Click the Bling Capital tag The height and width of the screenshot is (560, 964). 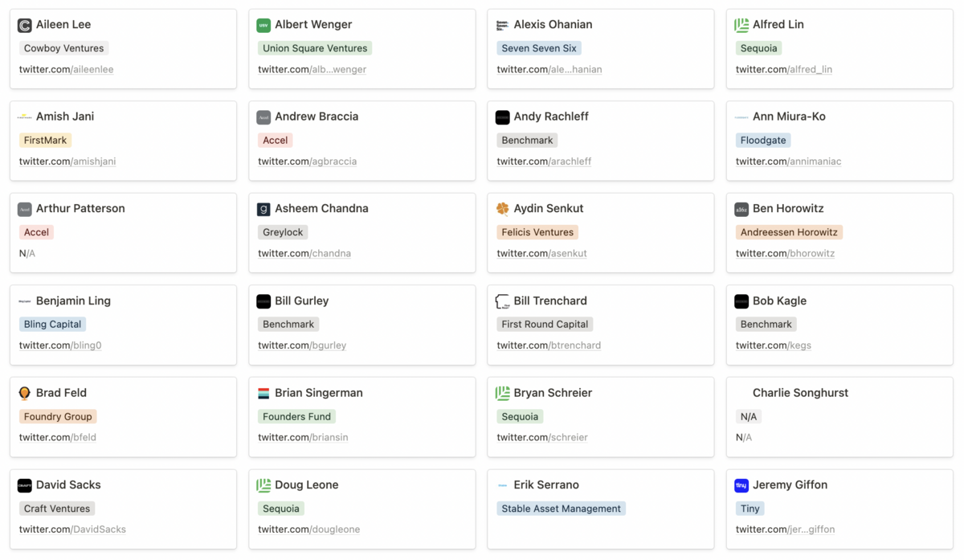coord(52,325)
